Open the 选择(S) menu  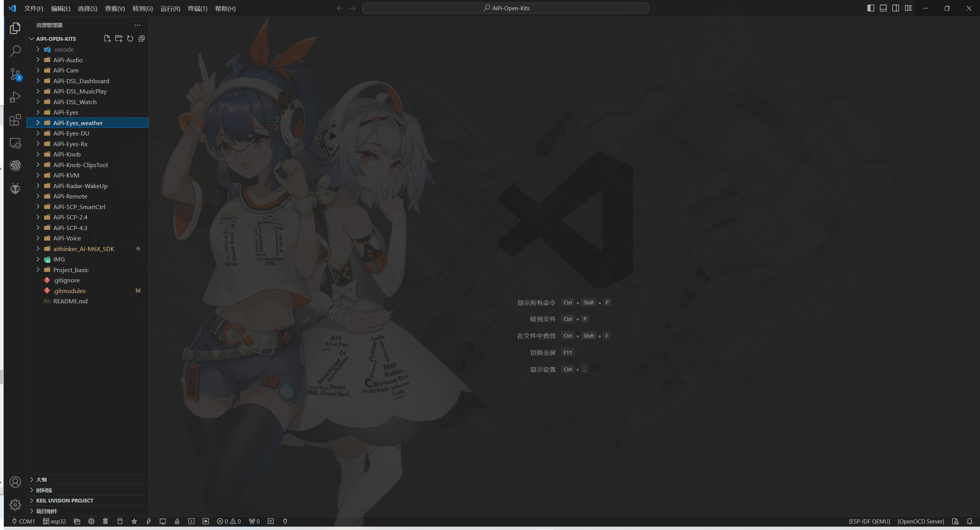tap(87, 8)
